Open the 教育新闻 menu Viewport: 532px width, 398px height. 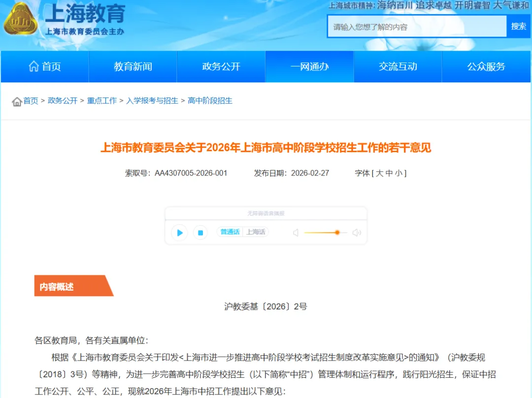point(132,66)
